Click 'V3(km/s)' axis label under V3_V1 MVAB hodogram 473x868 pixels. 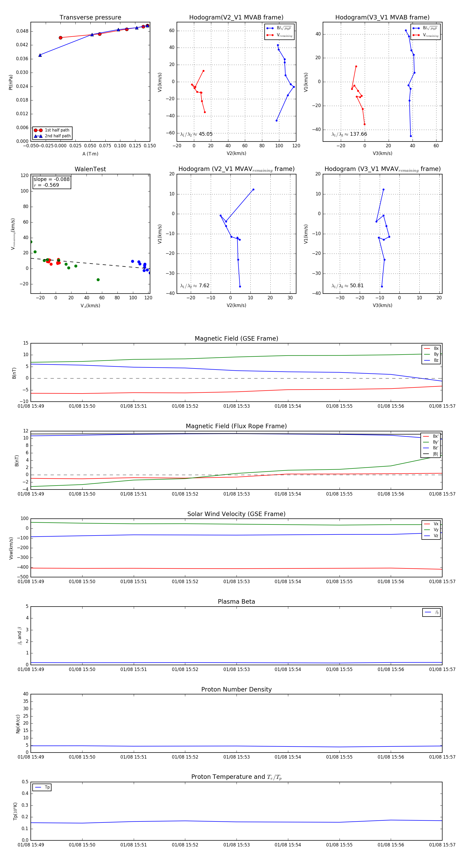[382, 153]
